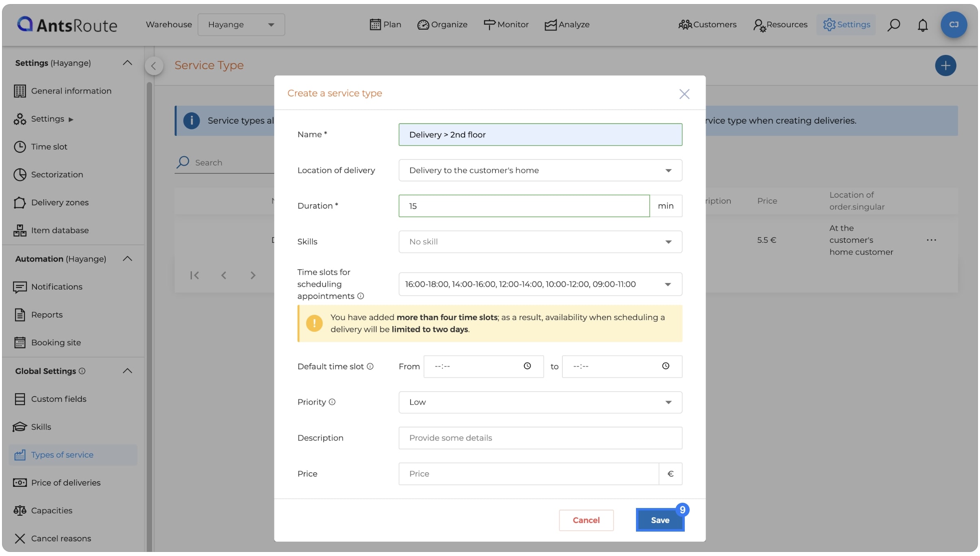The height and width of the screenshot is (556, 980).
Task: Open the Analyze menu
Action: [567, 24]
